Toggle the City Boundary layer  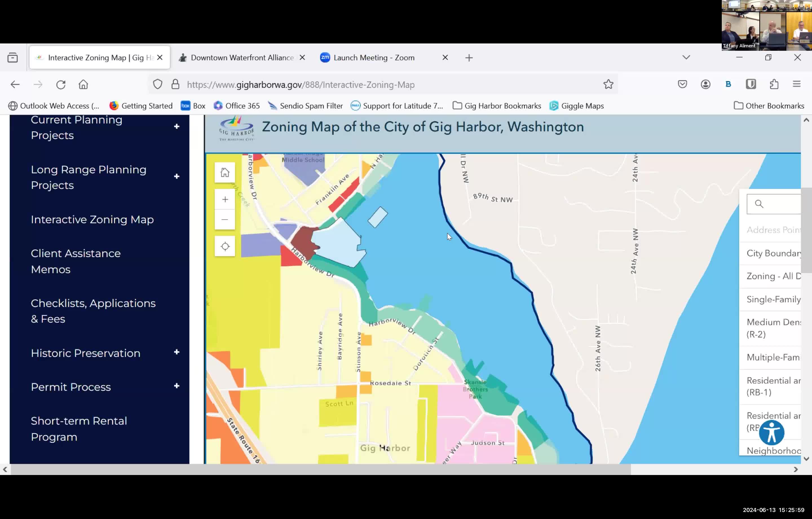pyautogui.click(x=773, y=253)
